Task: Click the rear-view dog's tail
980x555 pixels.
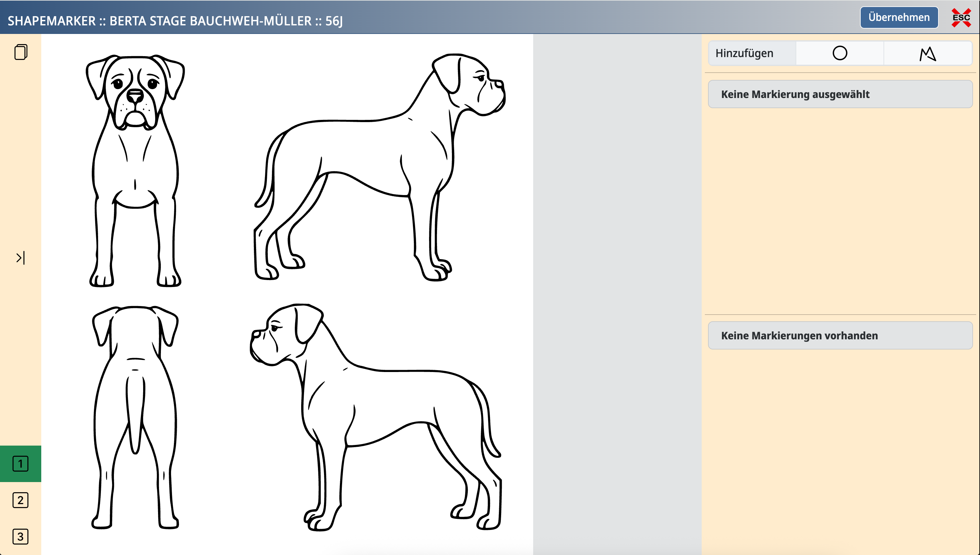Action: (136, 412)
